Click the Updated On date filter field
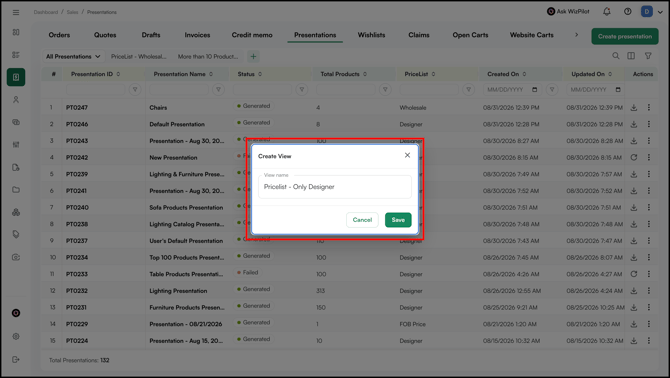This screenshot has height=378, width=670. tap(595, 90)
